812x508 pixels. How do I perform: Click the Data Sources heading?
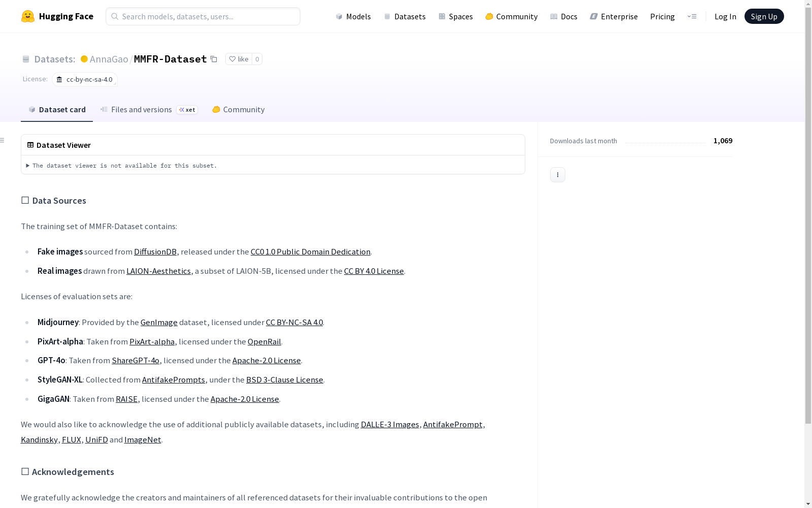pyautogui.click(x=54, y=201)
